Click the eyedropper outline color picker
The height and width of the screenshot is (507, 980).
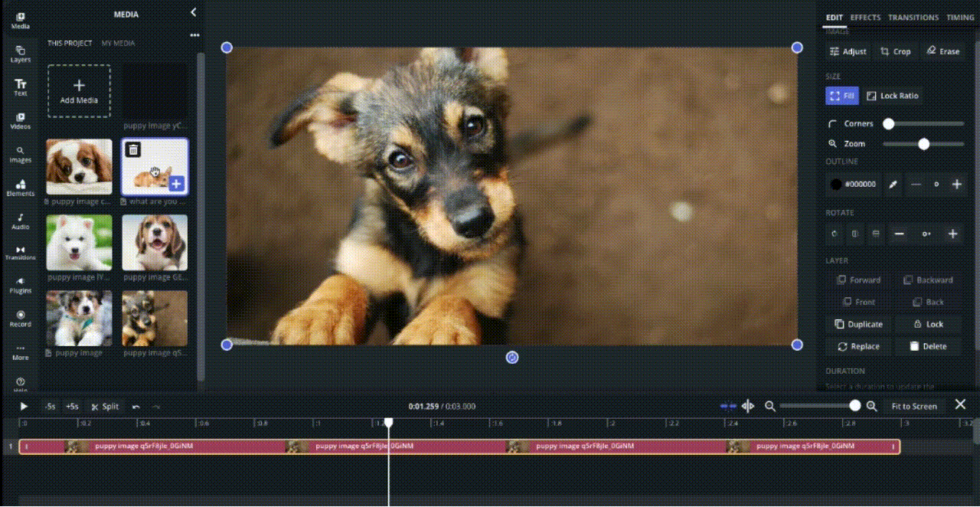892,185
